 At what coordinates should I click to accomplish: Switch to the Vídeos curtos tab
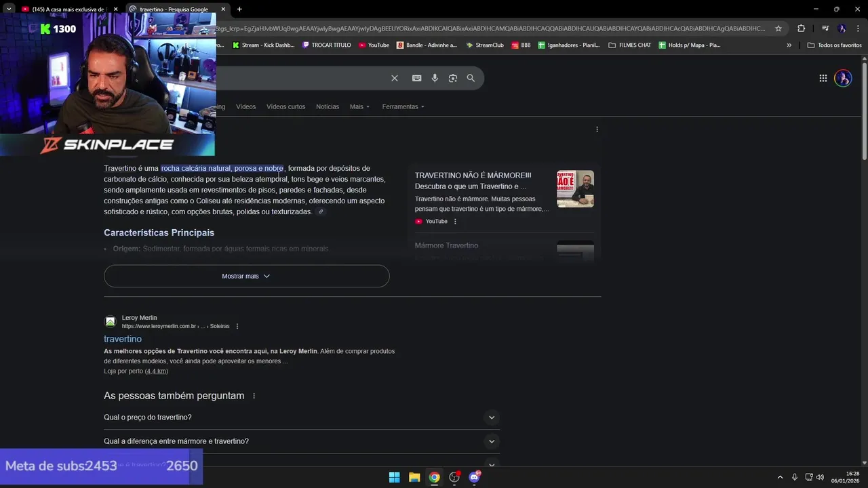(285, 106)
